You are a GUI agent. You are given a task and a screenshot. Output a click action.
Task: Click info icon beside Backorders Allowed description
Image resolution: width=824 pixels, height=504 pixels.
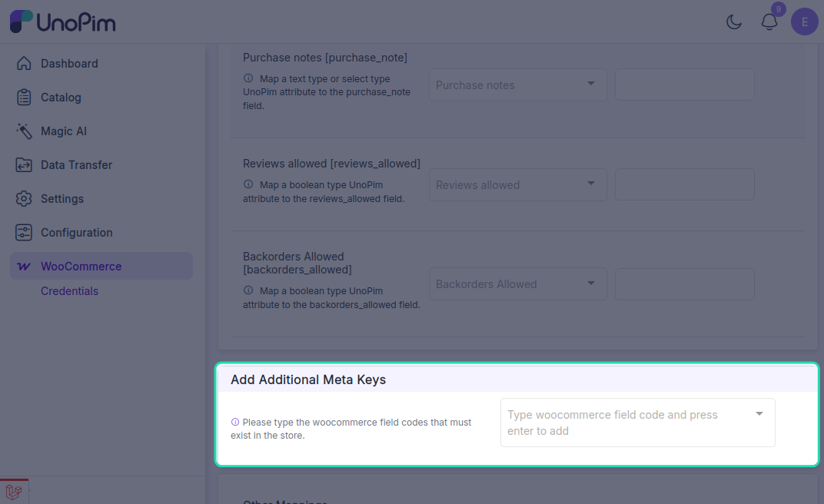[x=248, y=290]
